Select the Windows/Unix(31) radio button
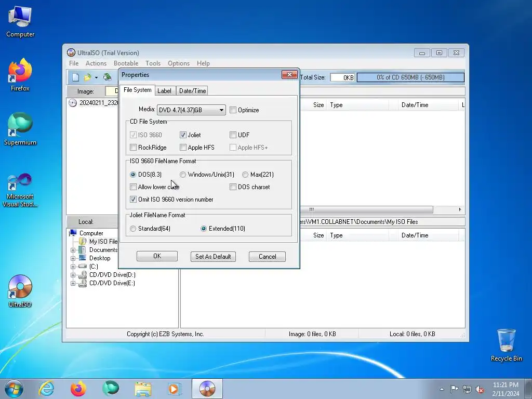This screenshot has width=532, height=399. click(183, 175)
